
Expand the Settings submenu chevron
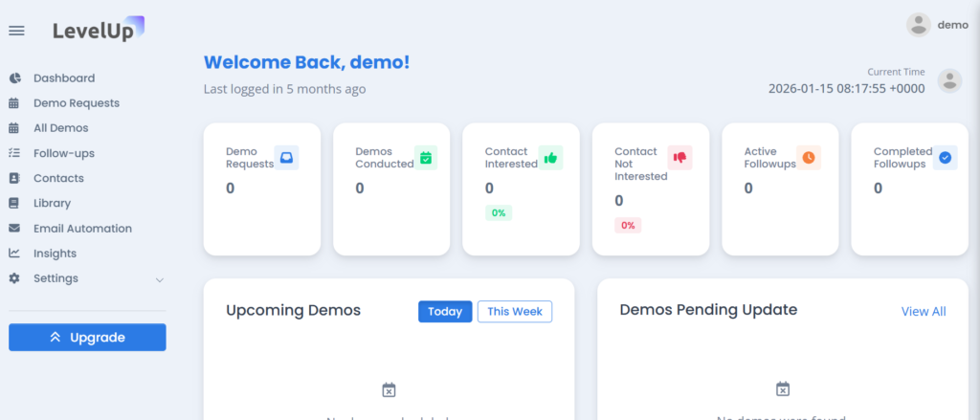pos(160,279)
